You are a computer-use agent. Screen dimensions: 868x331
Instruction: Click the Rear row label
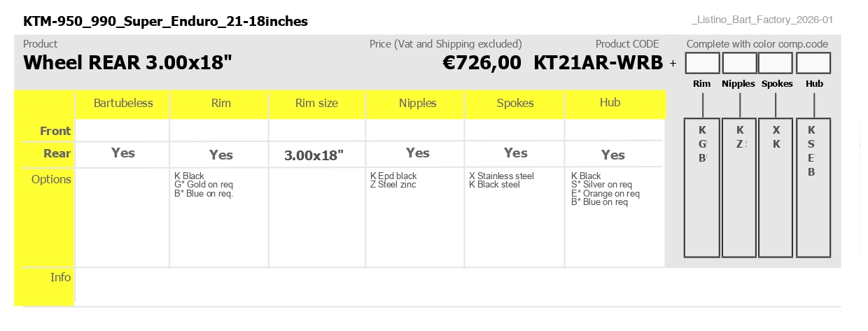[57, 153]
